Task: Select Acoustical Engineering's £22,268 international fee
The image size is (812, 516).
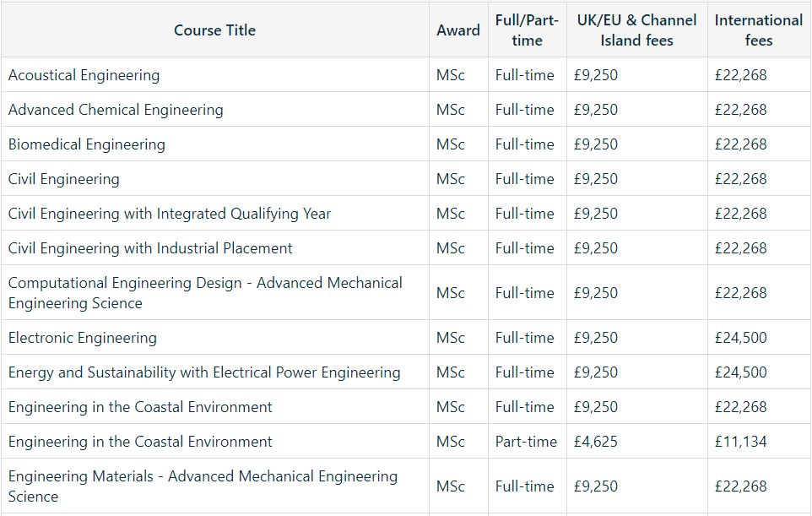Action: pyautogui.click(x=740, y=75)
